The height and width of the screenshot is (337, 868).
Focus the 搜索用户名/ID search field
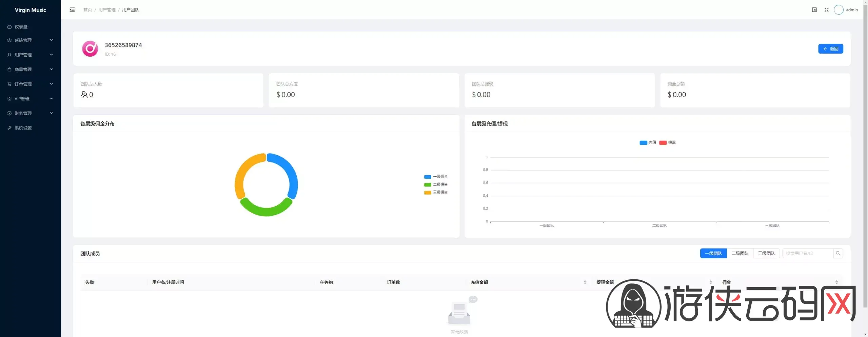pyautogui.click(x=807, y=253)
